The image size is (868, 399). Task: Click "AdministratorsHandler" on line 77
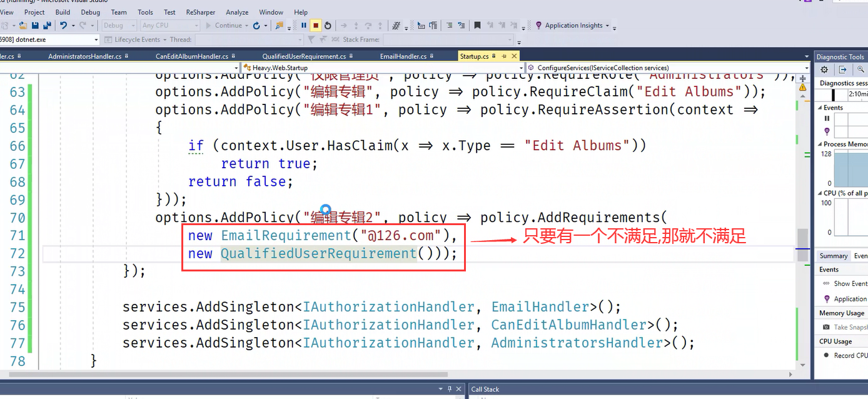coord(577,343)
